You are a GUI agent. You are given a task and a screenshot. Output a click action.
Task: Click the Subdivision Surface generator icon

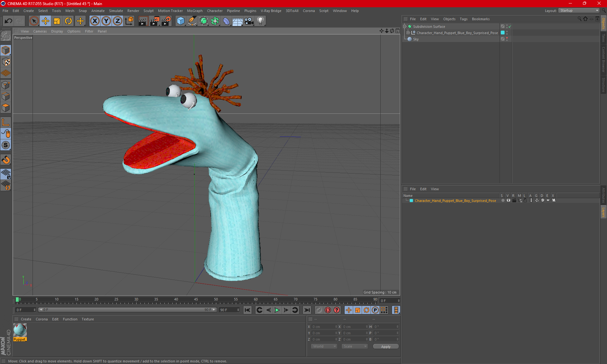[x=204, y=21]
